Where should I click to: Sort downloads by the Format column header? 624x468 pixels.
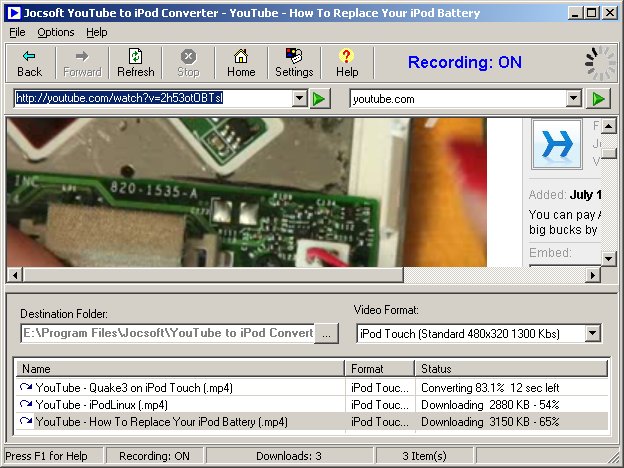coord(380,369)
